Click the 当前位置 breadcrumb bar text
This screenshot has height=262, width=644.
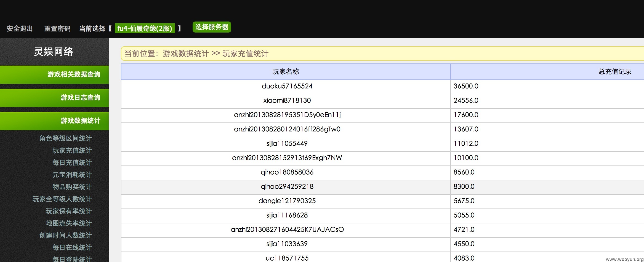[x=196, y=54]
